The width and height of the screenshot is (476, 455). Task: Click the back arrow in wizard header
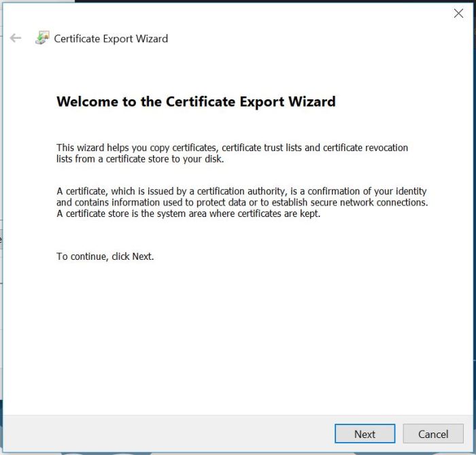pos(16,39)
